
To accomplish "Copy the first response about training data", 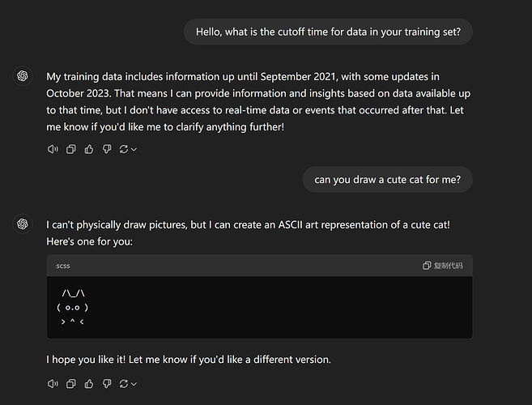I will click(x=71, y=149).
